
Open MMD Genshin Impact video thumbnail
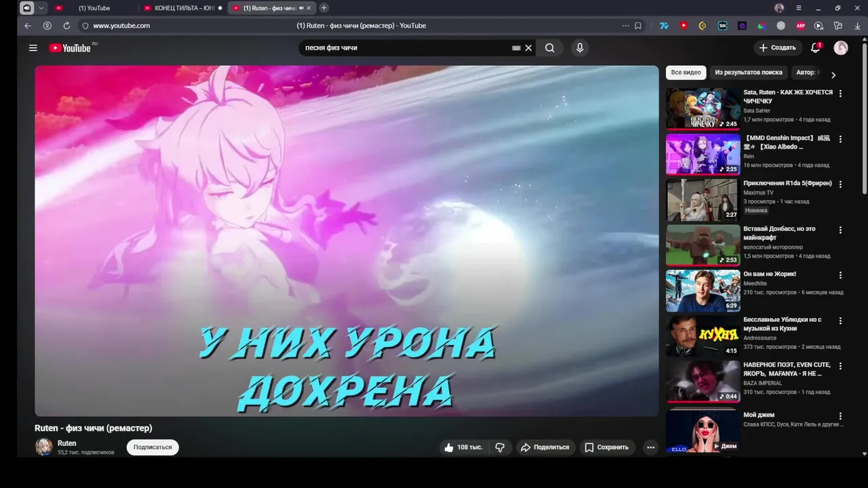703,154
